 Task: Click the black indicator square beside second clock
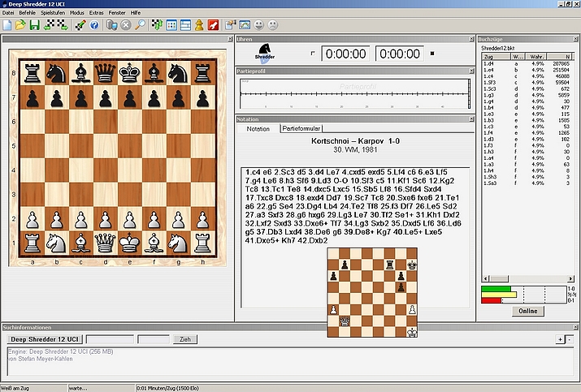(x=432, y=54)
